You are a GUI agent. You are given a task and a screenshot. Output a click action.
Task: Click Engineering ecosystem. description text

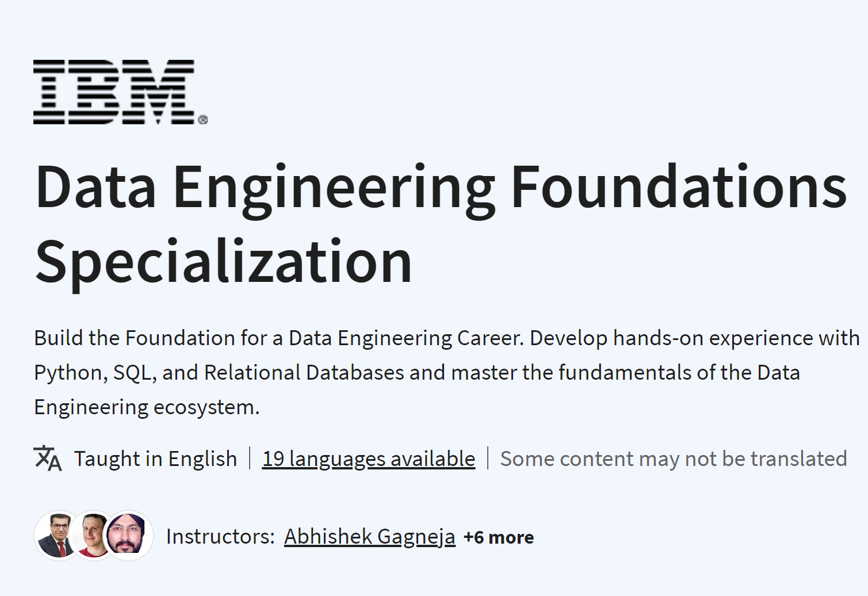pyautogui.click(x=147, y=407)
